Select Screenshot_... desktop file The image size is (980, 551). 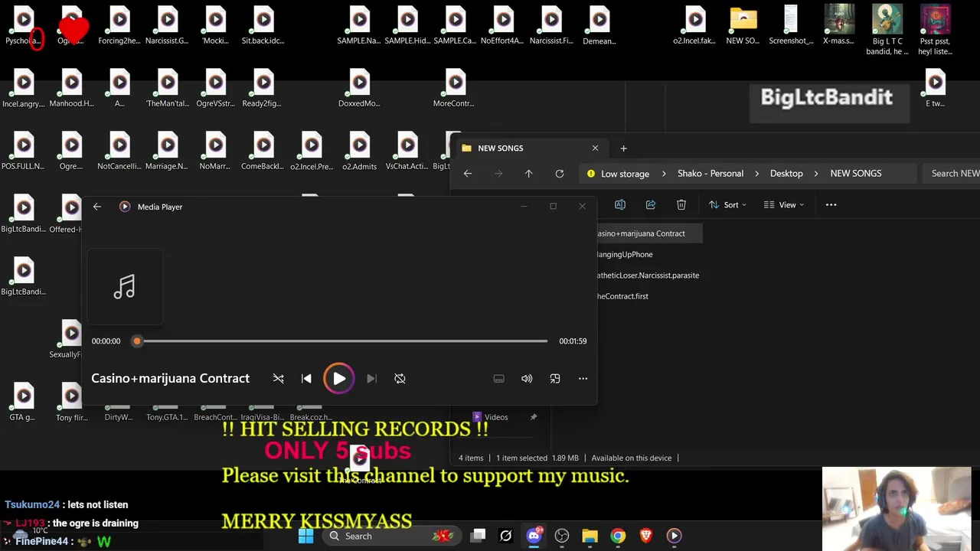(791, 26)
